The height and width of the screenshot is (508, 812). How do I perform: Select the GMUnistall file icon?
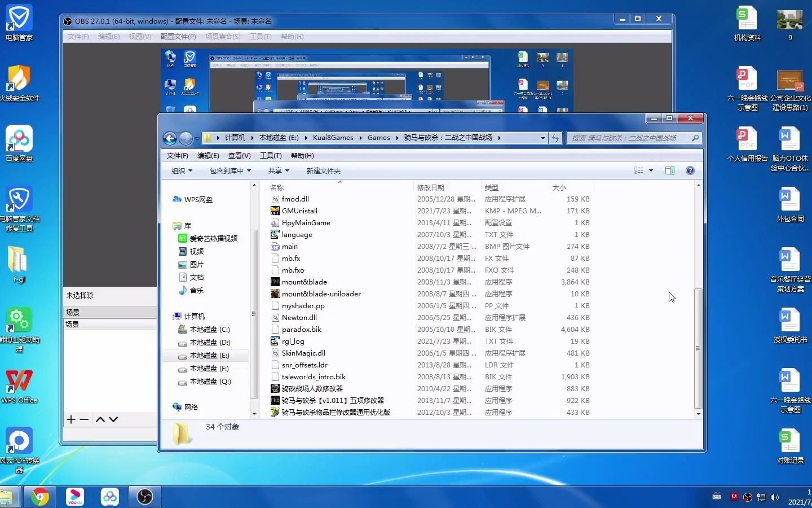(x=275, y=211)
